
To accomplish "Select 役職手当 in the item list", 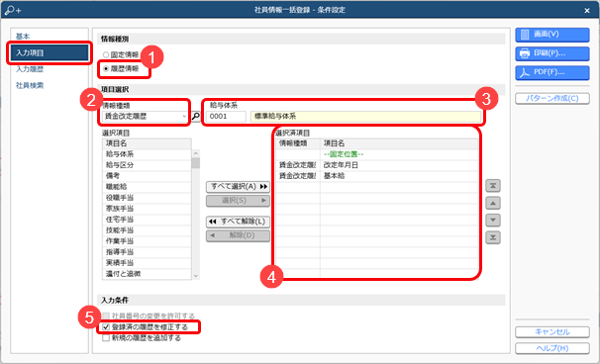I will [x=147, y=198].
